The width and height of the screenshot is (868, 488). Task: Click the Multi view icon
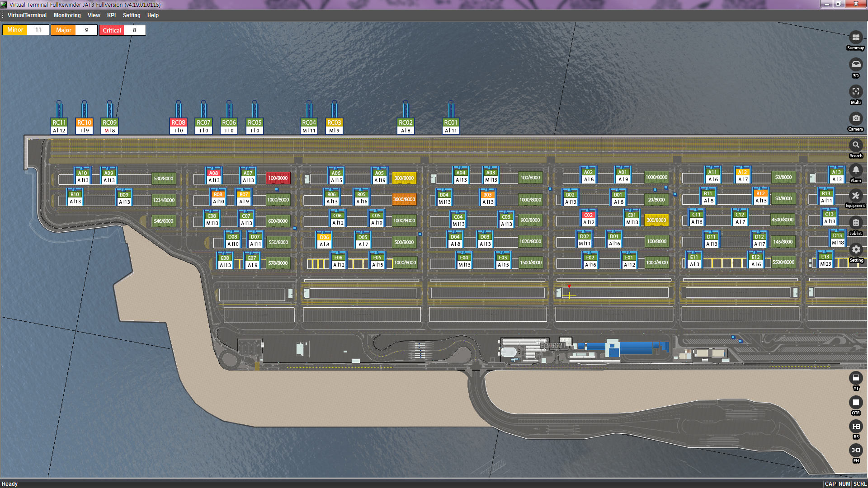[x=855, y=92]
